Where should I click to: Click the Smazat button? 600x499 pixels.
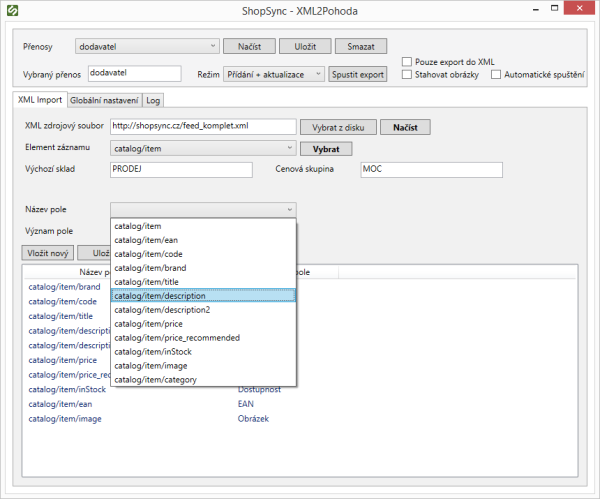tap(360, 46)
